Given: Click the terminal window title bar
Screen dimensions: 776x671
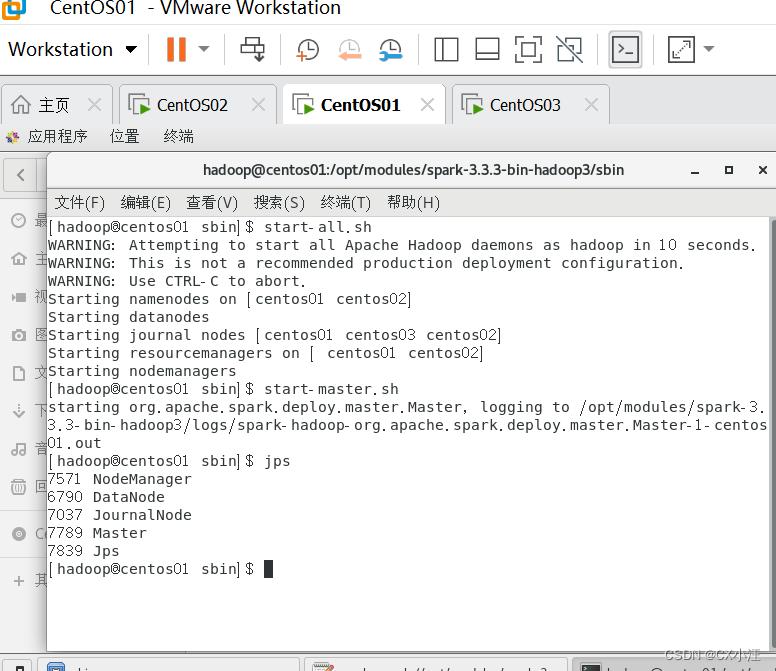Looking at the screenshot, I should pyautogui.click(x=413, y=170).
